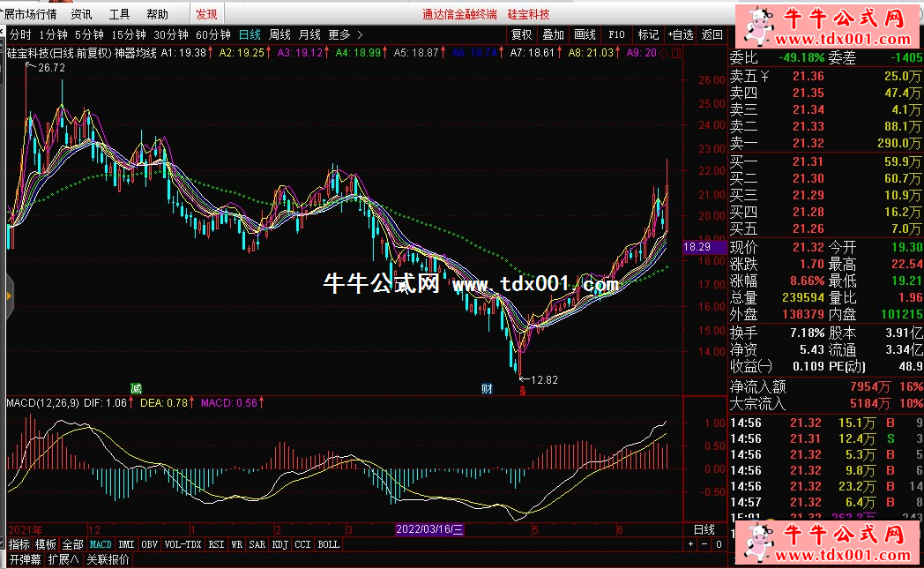Select the SAR indicator tab
Viewport: 924px width, 569px height.
tap(257, 544)
